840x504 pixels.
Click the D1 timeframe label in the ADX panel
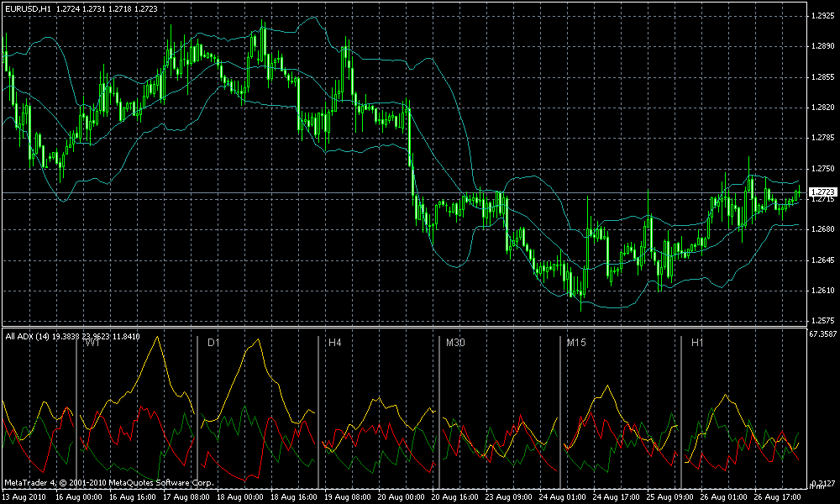tap(213, 342)
